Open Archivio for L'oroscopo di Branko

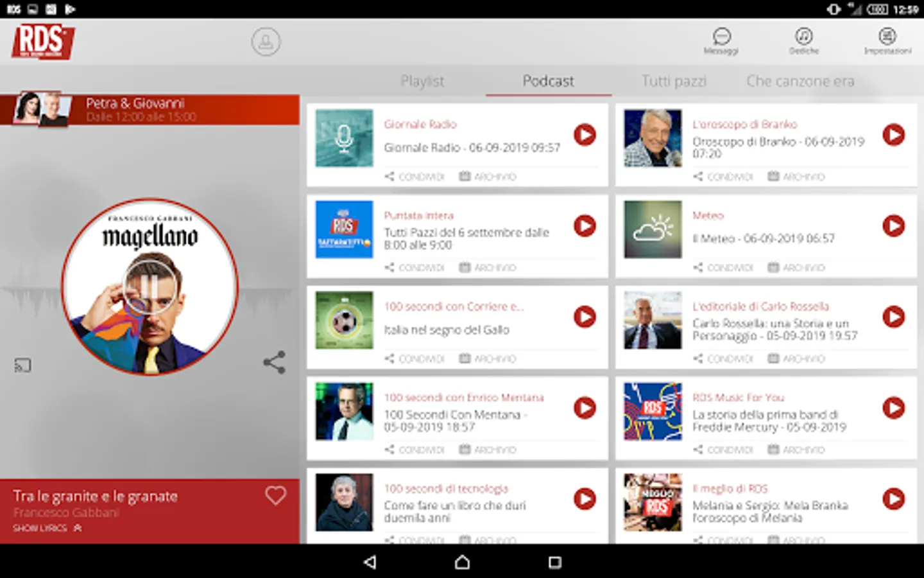tap(796, 177)
